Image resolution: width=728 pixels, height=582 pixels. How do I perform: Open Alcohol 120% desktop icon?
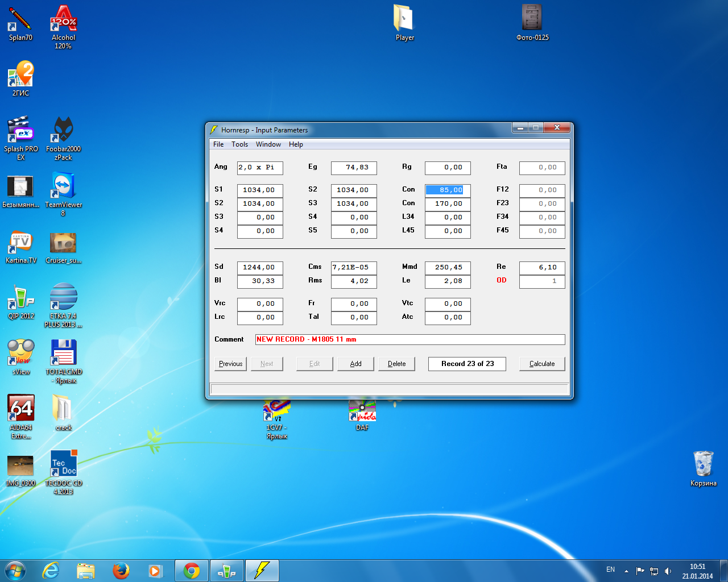click(x=63, y=27)
